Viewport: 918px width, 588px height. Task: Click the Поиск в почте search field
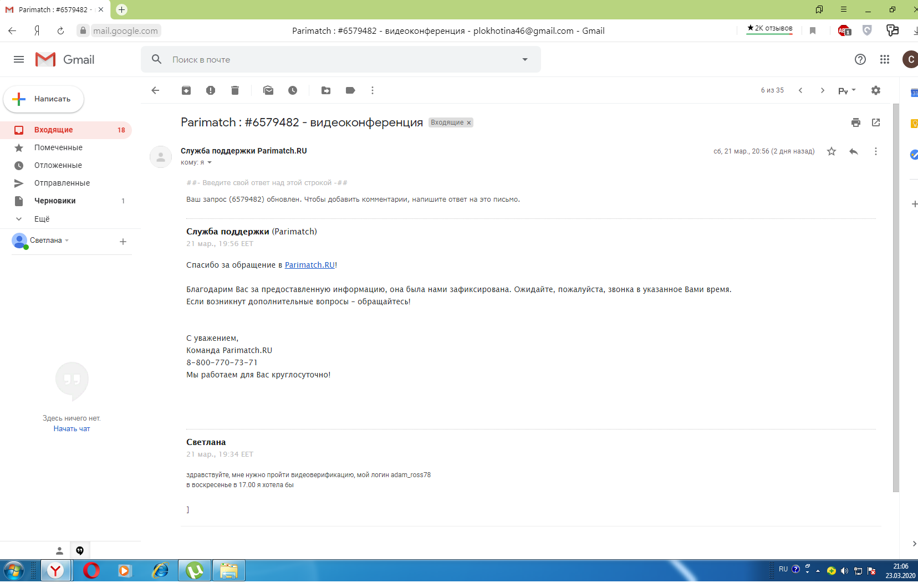[x=333, y=59]
